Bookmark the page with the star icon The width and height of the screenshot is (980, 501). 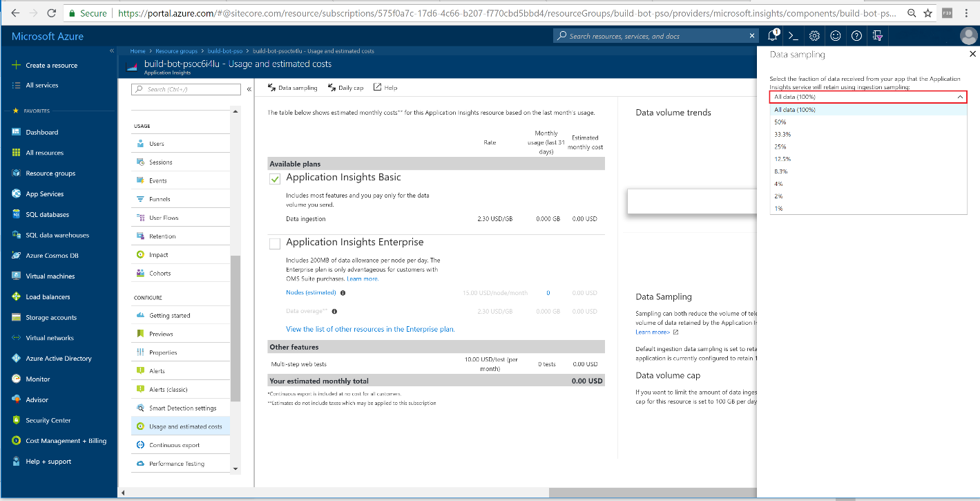pyautogui.click(x=928, y=13)
